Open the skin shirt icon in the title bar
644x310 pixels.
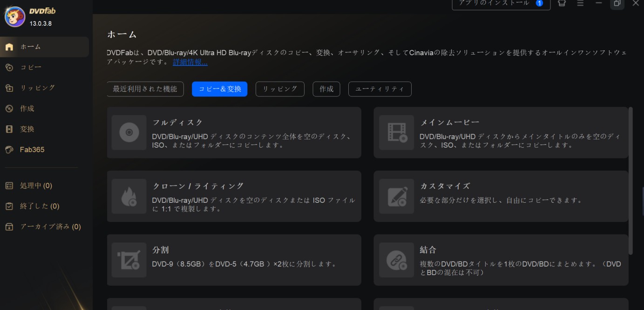pos(562,3)
